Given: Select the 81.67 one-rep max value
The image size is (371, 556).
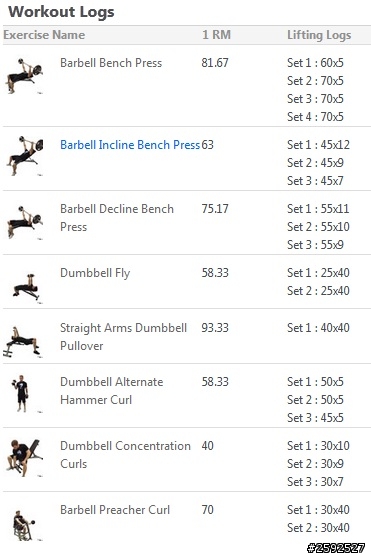Looking at the screenshot, I should (x=215, y=63).
